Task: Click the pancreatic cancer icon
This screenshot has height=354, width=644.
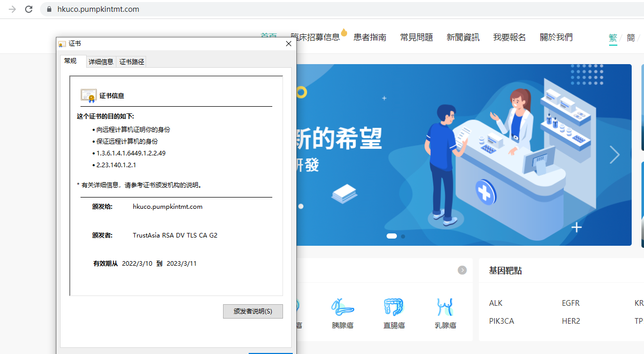Action: tap(343, 308)
